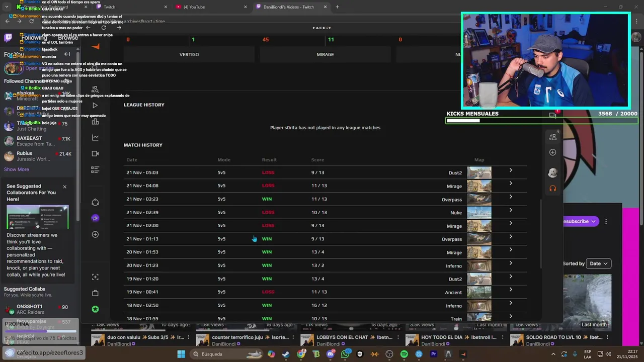Open the FACEIT right-panel party members icon
Viewport: 644px width, 362px height.
tap(553, 137)
